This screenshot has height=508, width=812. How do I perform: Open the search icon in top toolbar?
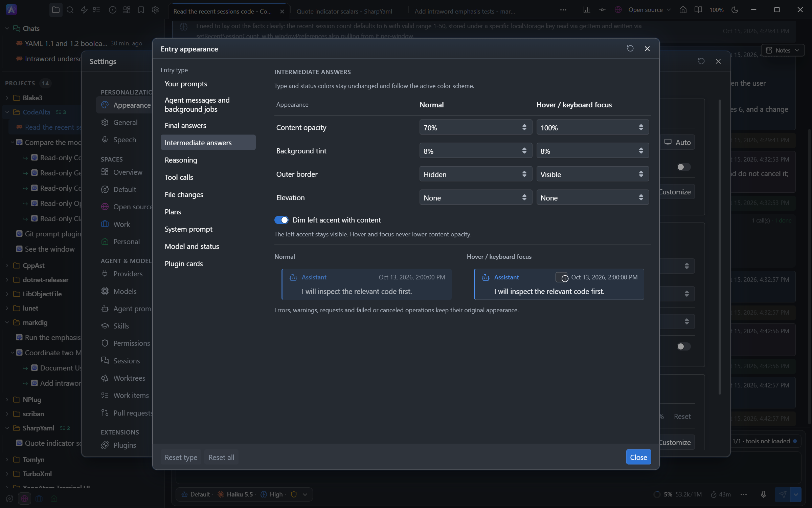(70, 10)
